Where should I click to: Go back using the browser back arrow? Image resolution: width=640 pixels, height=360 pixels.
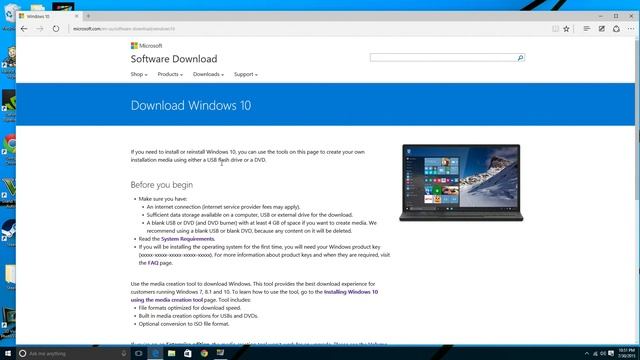tap(24, 29)
